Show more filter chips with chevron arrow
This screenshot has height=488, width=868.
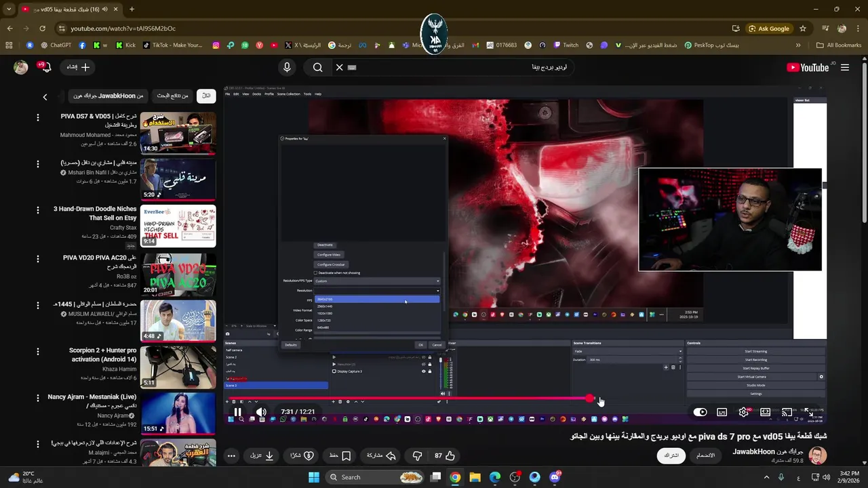[45, 97]
